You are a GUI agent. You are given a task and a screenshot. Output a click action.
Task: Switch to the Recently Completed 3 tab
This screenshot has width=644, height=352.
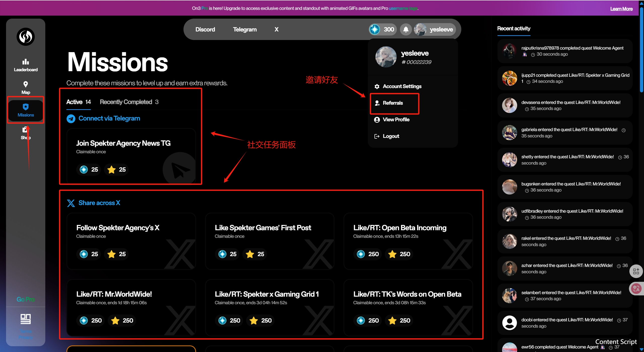click(x=129, y=102)
